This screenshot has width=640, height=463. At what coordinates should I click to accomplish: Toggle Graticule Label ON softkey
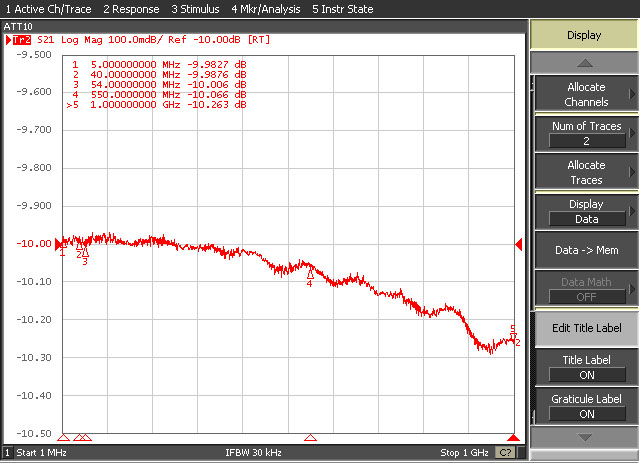point(586,407)
